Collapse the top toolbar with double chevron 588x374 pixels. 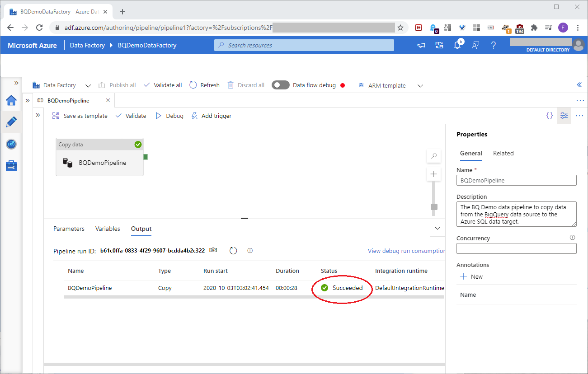pos(579,85)
